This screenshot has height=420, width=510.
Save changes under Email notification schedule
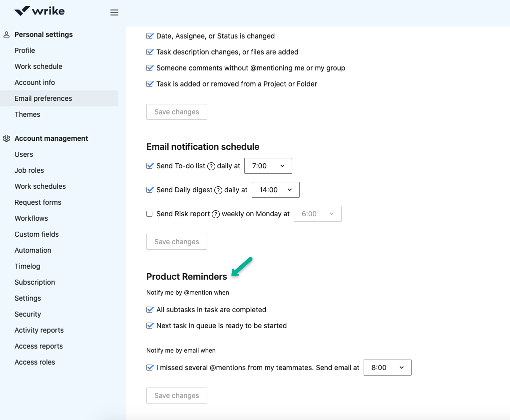click(177, 242)
